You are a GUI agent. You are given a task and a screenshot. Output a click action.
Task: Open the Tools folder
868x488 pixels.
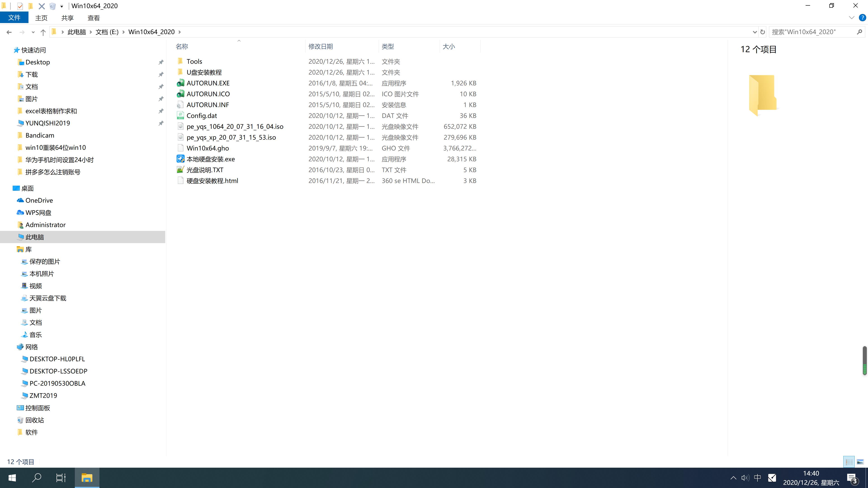pos(194,61)
